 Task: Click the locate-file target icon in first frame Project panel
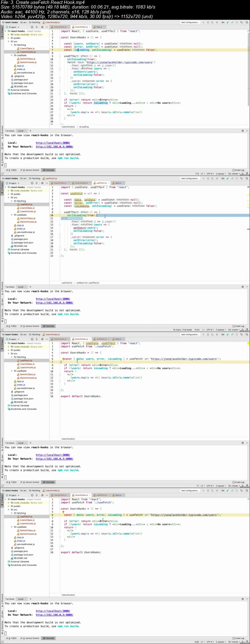click(x=32, y=27)
